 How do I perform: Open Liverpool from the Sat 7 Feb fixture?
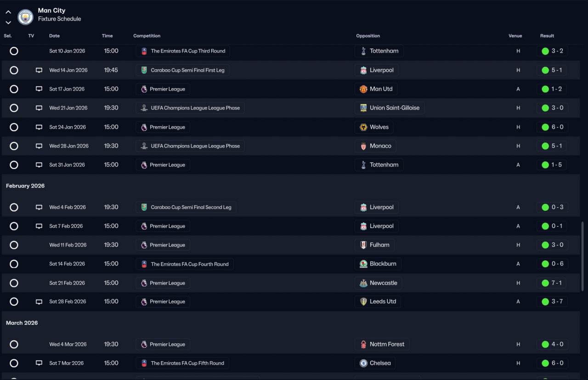coord(376,226)
